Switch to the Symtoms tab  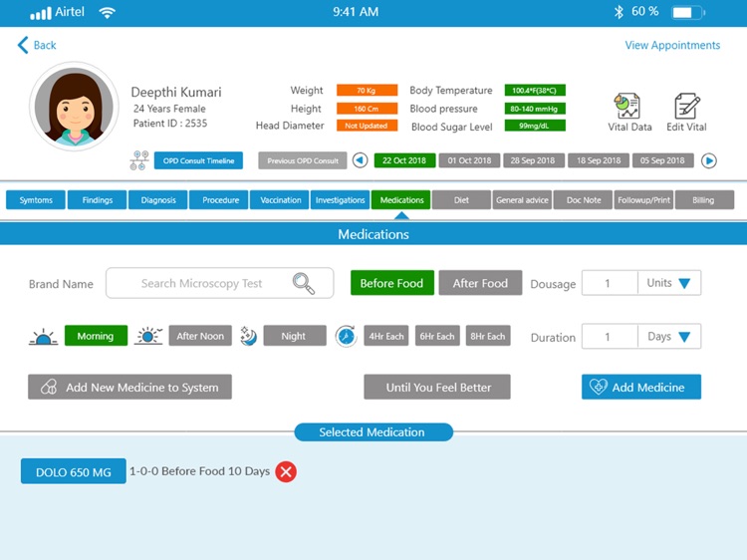tap(36, 200)
